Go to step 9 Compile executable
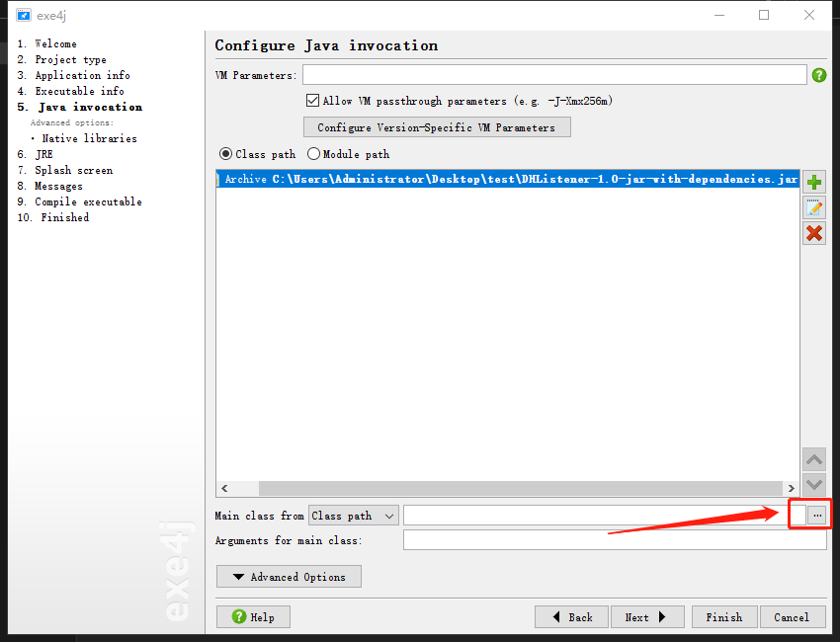The image size is (840, 642). (79, 201)
